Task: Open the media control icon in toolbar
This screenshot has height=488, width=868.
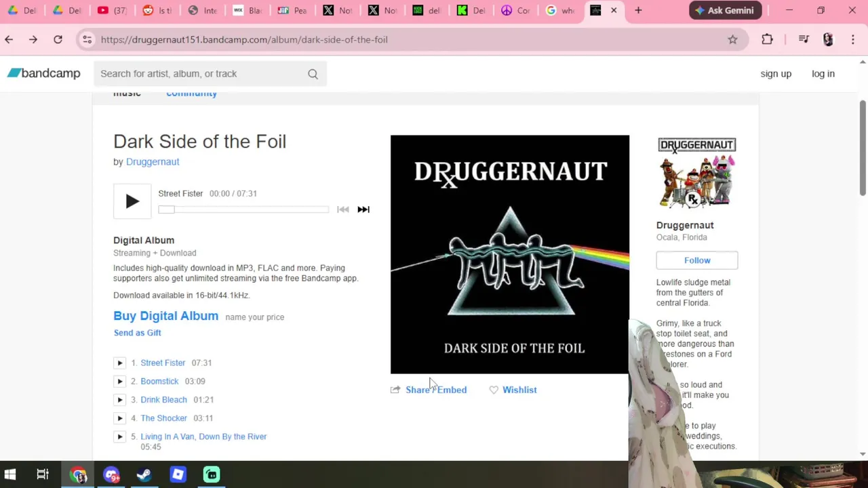Action: (x=804, y=39)
